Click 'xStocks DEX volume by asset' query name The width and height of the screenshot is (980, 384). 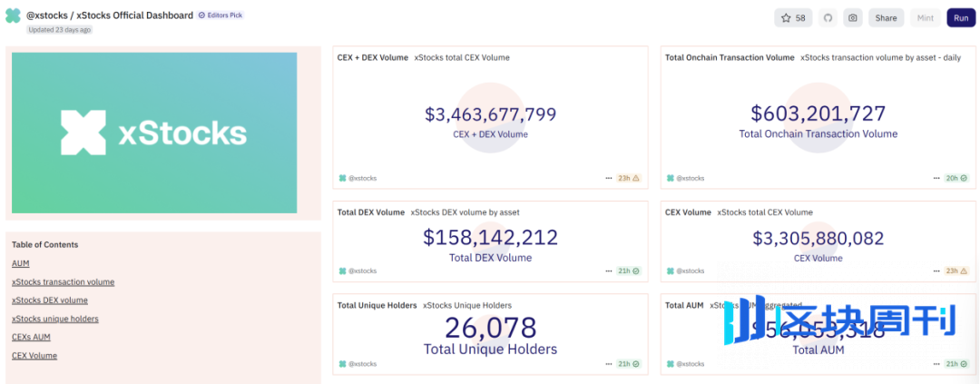tap(465, 212)
